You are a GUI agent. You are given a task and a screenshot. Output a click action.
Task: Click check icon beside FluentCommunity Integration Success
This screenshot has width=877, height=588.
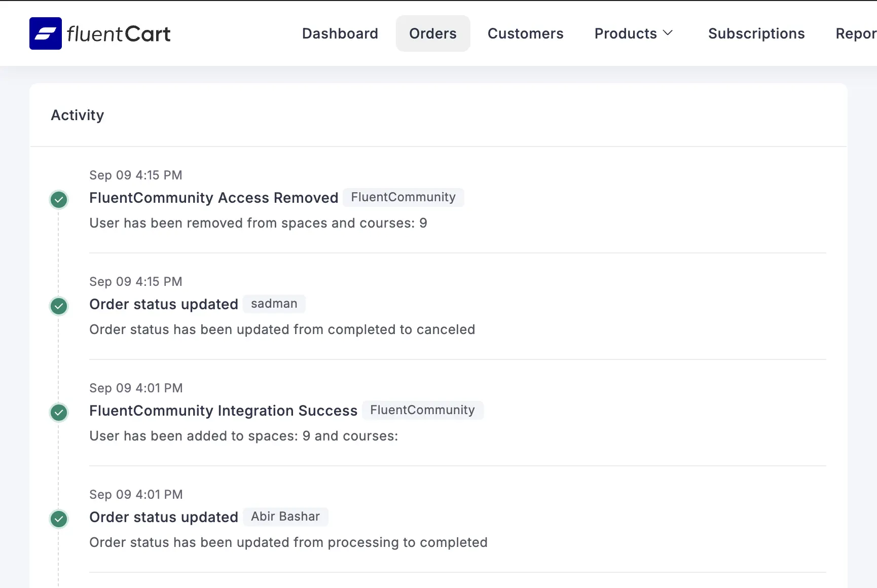(59, 413)
